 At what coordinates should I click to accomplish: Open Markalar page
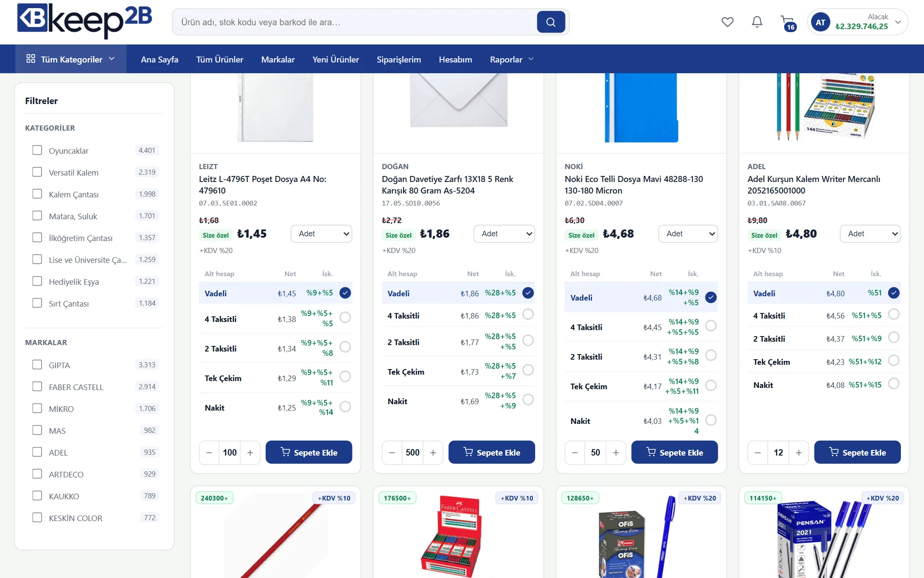point(278,59)
